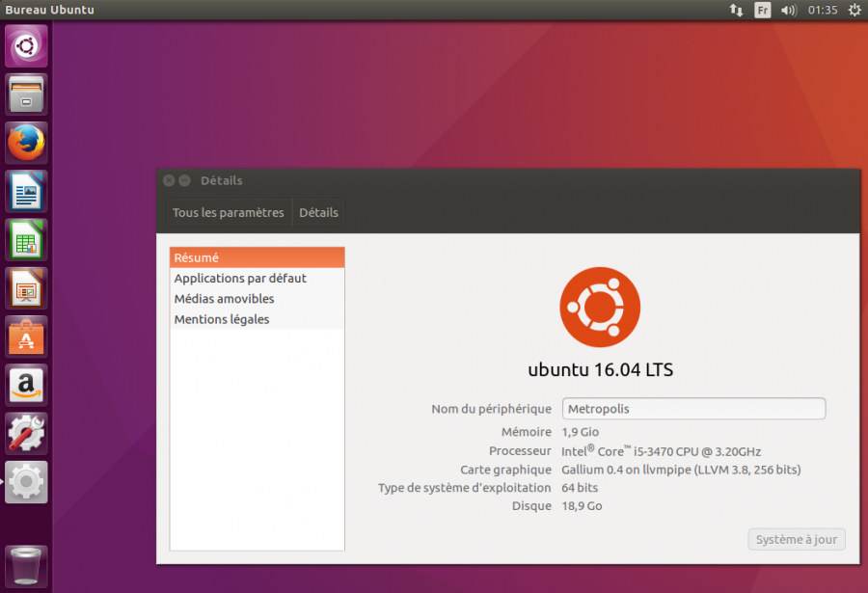Image resolution: width=868 pixels, height=593 pixels.
Task: Open the sound volume indicator
Action: click(788, 10)
